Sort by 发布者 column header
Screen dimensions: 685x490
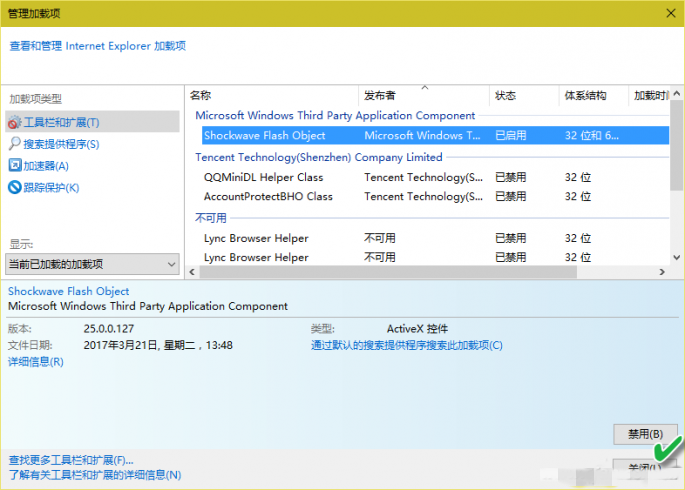[424, 95]
